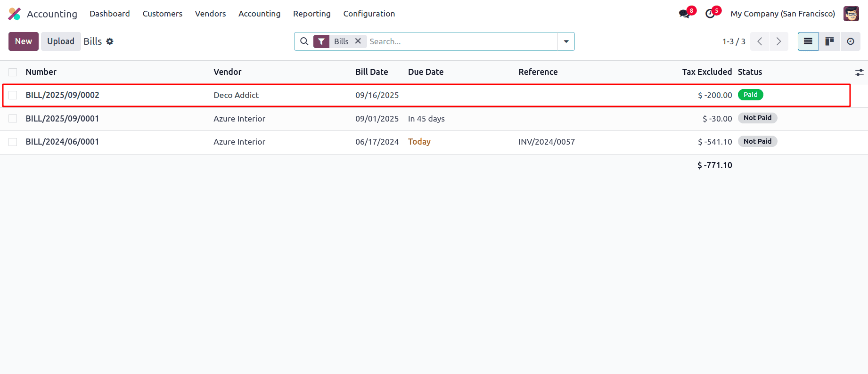Click Azure Interior in BILL/2025/09/0001 row
The width and height of the screenshot is (868, 374).
(239, 119)
